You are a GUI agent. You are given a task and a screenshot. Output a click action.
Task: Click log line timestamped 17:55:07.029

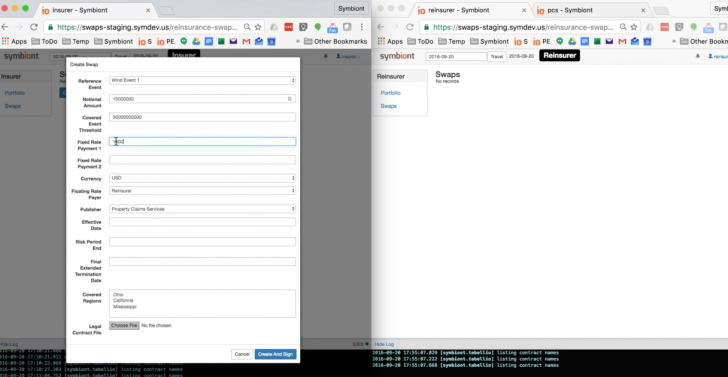point(466,352)
